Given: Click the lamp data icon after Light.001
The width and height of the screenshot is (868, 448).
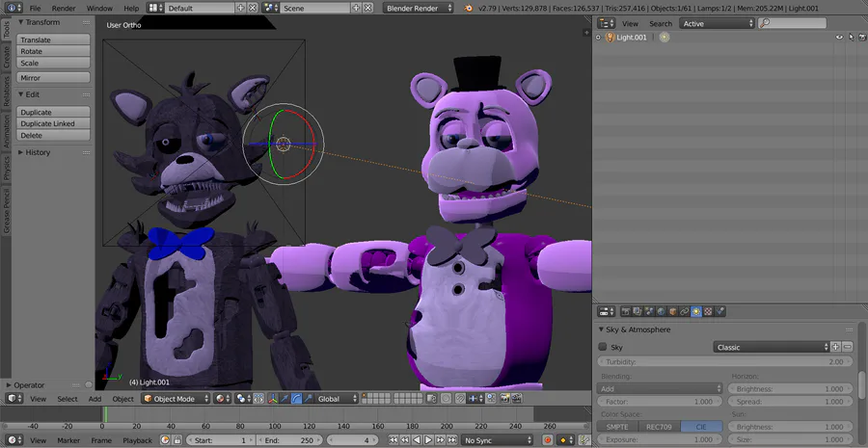Looking at the screenshot, I should tap(665, 38).
